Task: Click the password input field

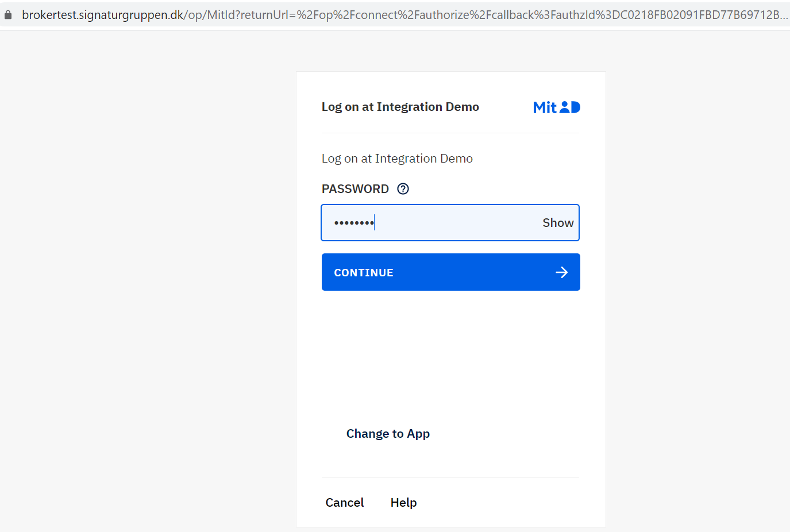Action: [x=450, y=222]
